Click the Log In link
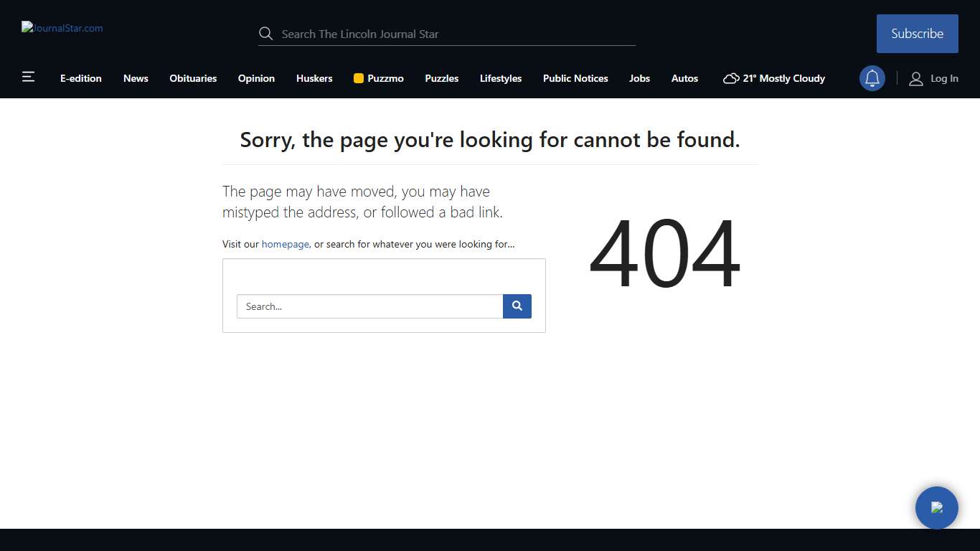This screenshot has height=551, width=980. pyautogui.click(x=944, y=79)
